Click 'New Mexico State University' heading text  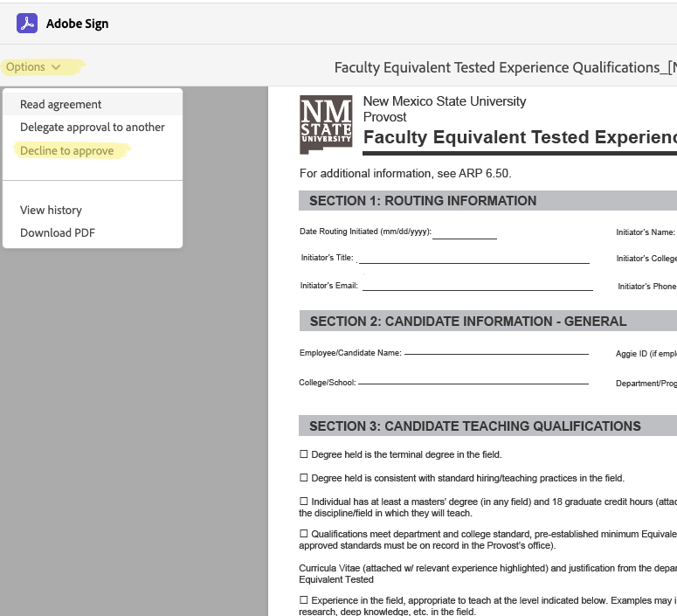click(x=445, y=101)
